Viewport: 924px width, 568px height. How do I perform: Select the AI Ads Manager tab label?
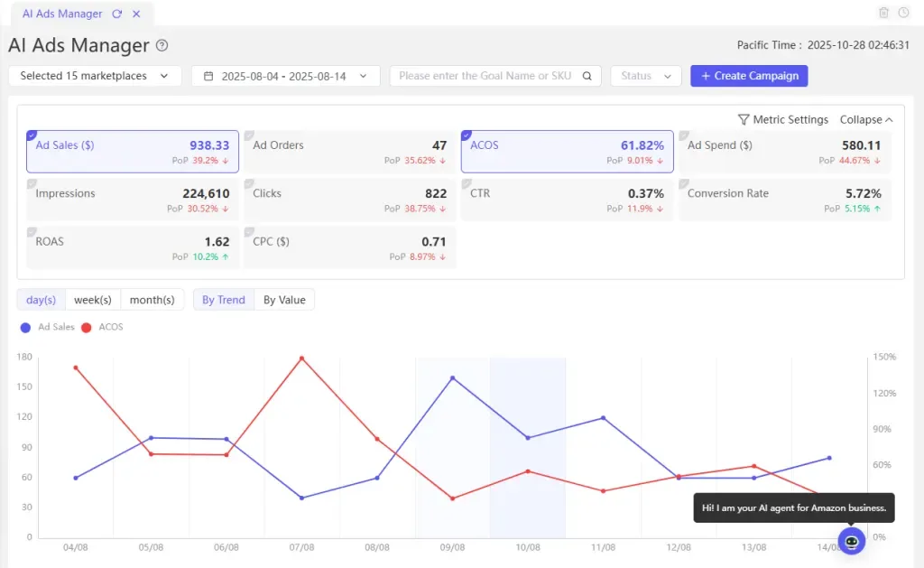coord(62,14)
